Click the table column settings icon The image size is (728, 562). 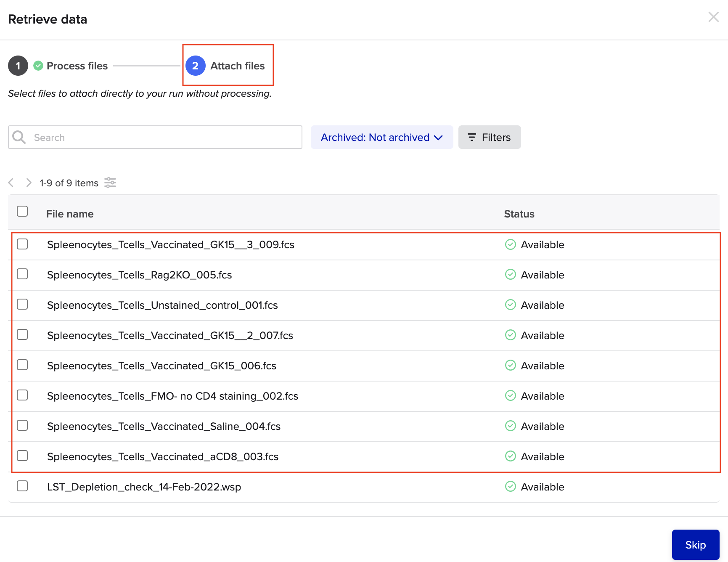click(110, 183)
